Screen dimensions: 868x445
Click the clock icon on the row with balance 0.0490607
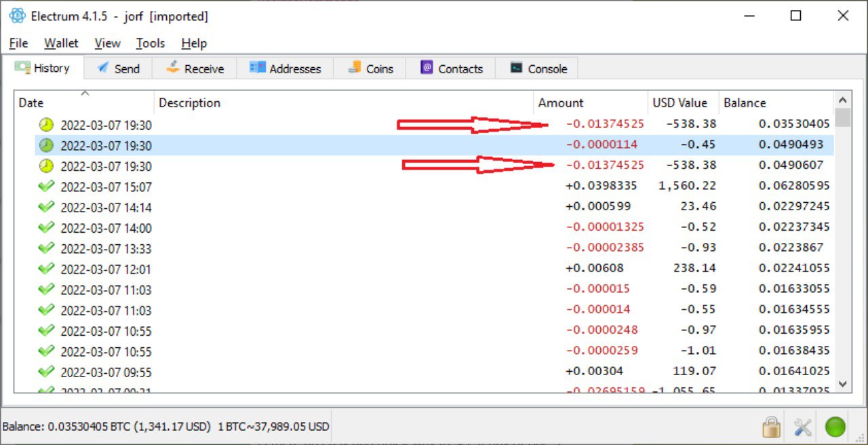pyautogui.click(x=46, y=166)
